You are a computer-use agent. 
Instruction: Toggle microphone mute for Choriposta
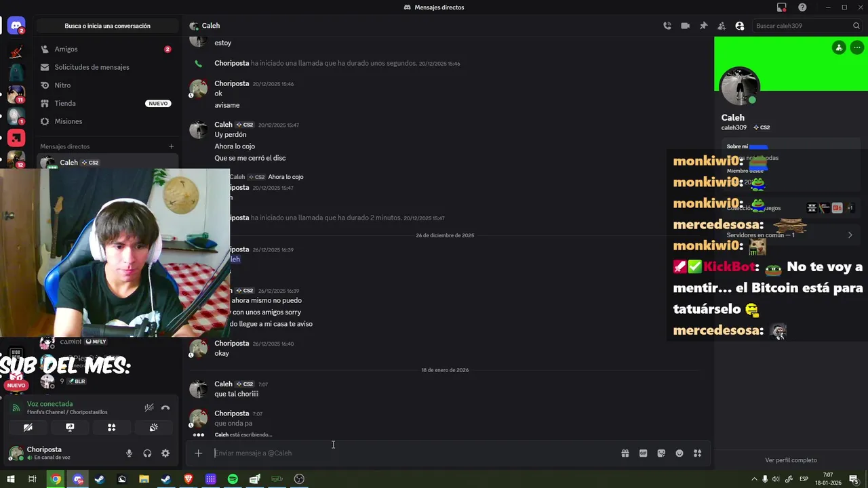[x=129, y=453]
